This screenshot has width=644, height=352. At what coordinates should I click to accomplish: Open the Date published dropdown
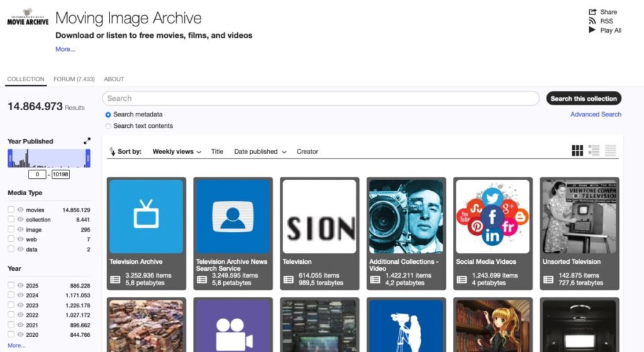pyautogui.click(x=260, y=152)
